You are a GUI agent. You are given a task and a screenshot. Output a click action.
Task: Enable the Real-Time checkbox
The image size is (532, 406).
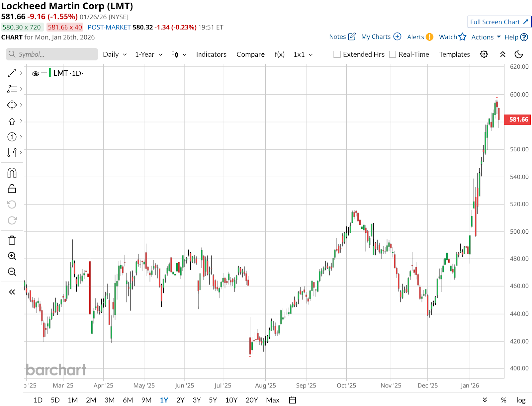coord(393,54)
